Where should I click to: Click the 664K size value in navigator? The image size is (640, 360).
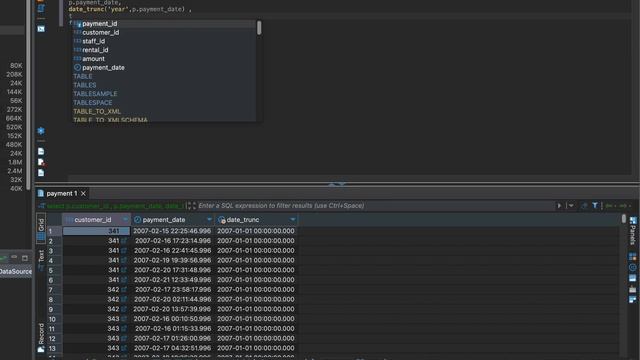click(14, 118)
